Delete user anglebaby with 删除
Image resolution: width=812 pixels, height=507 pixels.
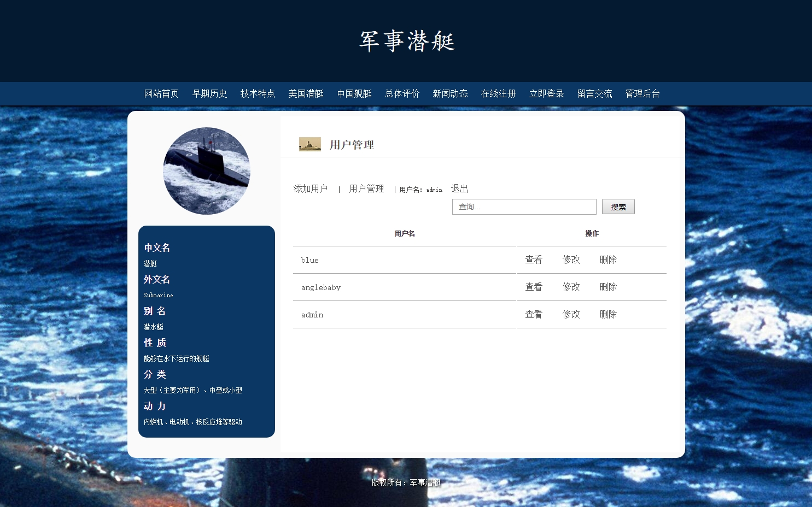coord(608,287)
